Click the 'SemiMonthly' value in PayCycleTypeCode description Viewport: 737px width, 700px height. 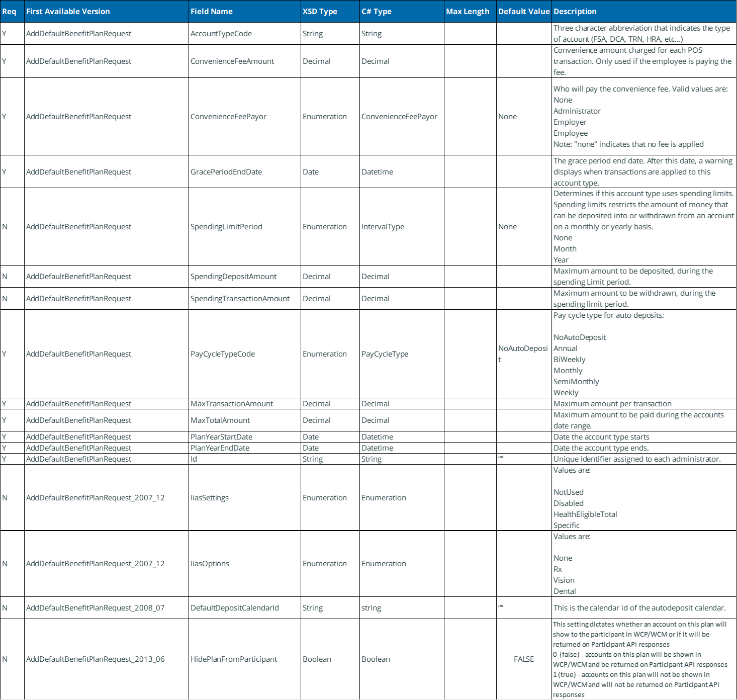[x=576, y=382]
